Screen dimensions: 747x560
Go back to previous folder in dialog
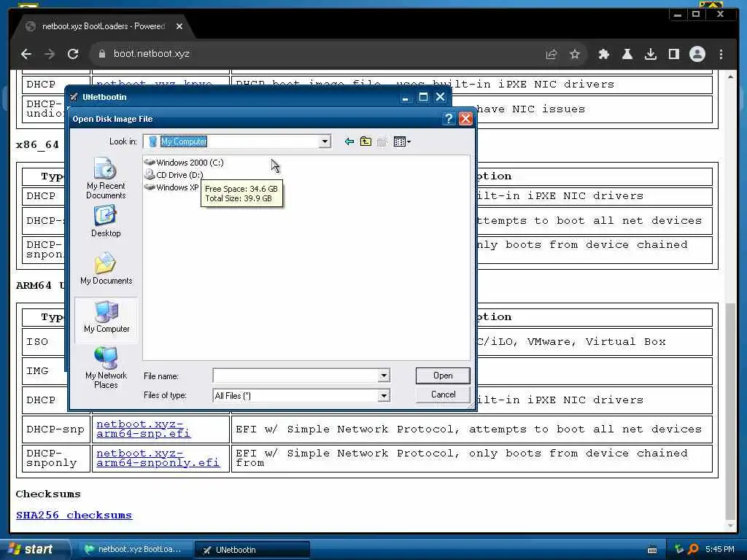click(x=349, y=141)
